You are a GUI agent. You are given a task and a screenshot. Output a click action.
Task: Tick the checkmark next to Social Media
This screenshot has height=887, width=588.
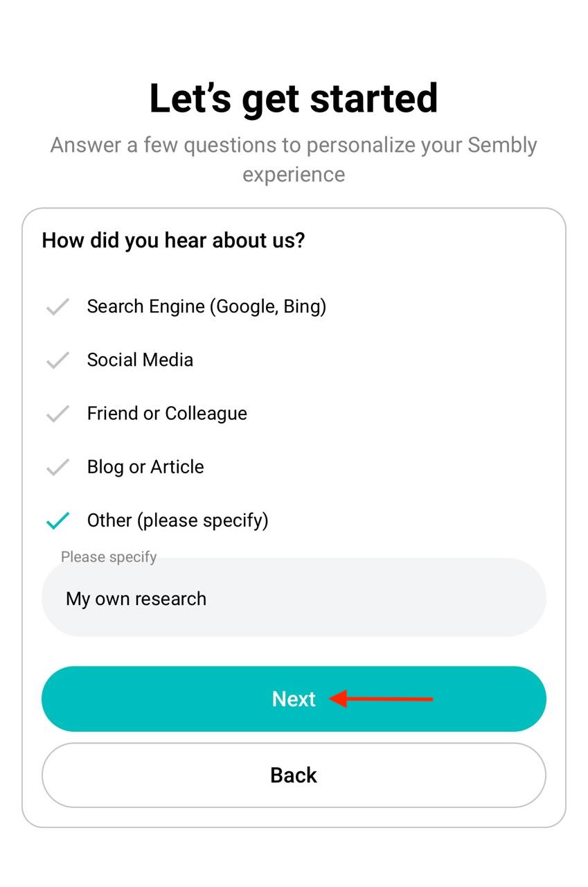point(57,360)
